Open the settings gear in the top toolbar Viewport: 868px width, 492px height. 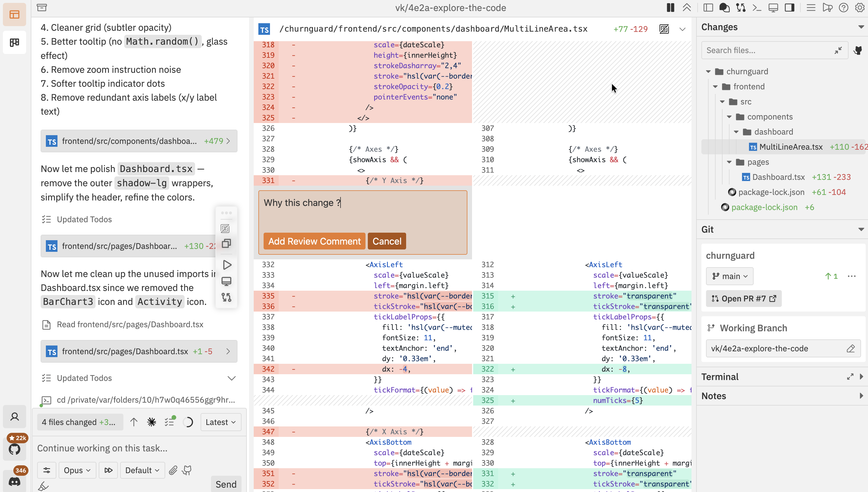click(859, 8)
